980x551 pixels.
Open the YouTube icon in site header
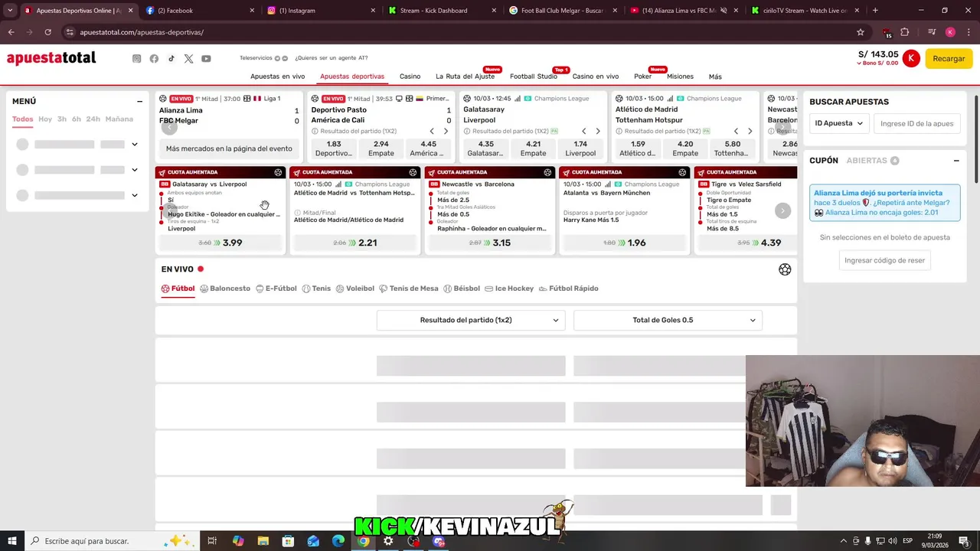pos(206,59)
